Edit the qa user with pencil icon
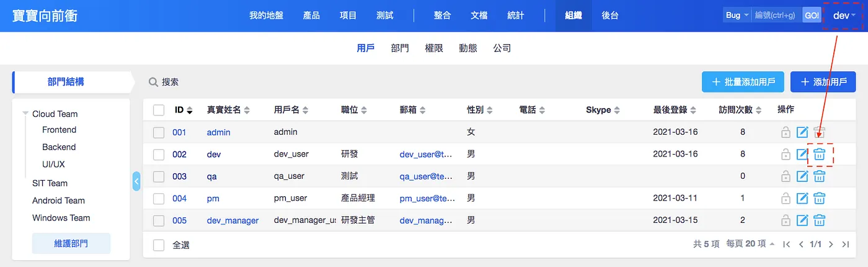This screenshot has width=868, height=267. (802, 176)
